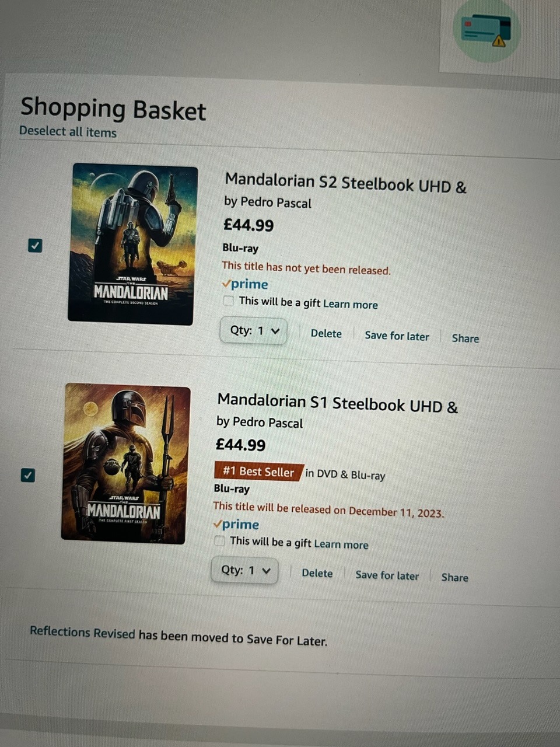560x747 pixels.
Task: Click the #1 Best Seller badge
Action: pyautogui.click(x=258, y=472)
